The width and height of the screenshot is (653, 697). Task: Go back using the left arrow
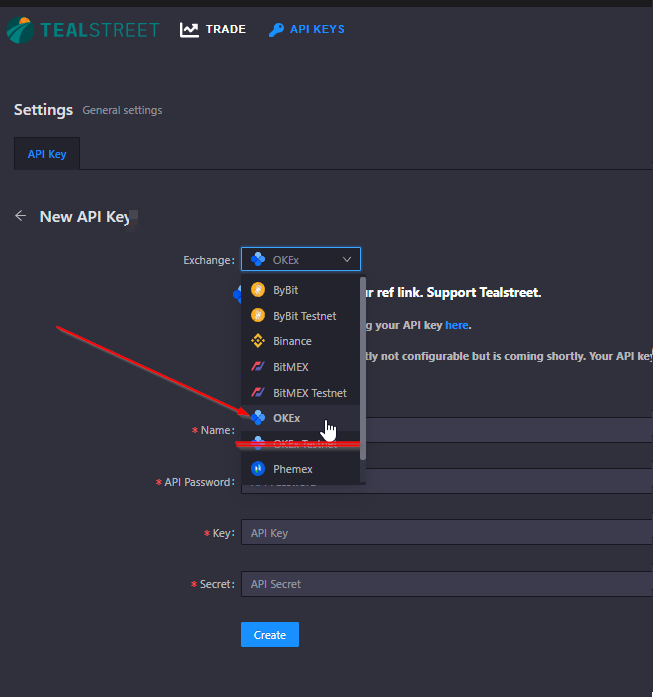pyautogui.click(x=20, y=216)
